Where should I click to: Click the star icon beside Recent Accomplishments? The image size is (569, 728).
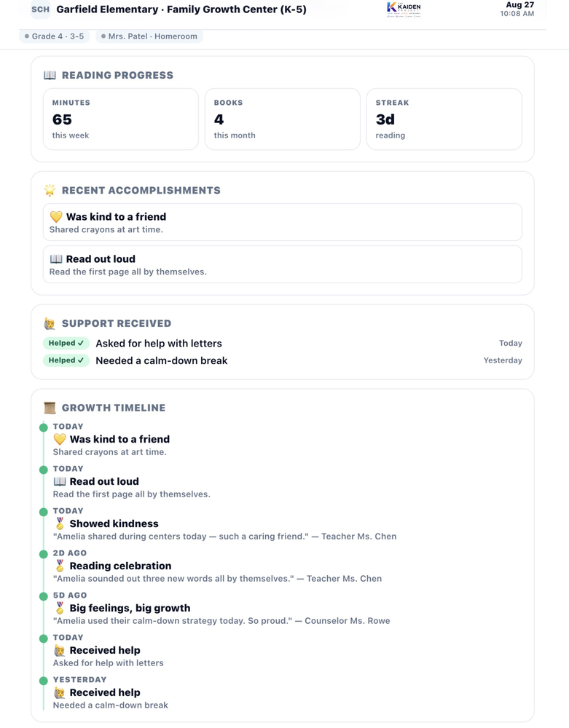pyautogui.click(x=50, y=190)
